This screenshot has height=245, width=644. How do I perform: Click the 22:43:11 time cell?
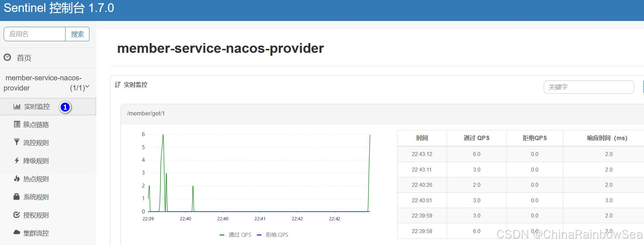(x=422, y=169)
